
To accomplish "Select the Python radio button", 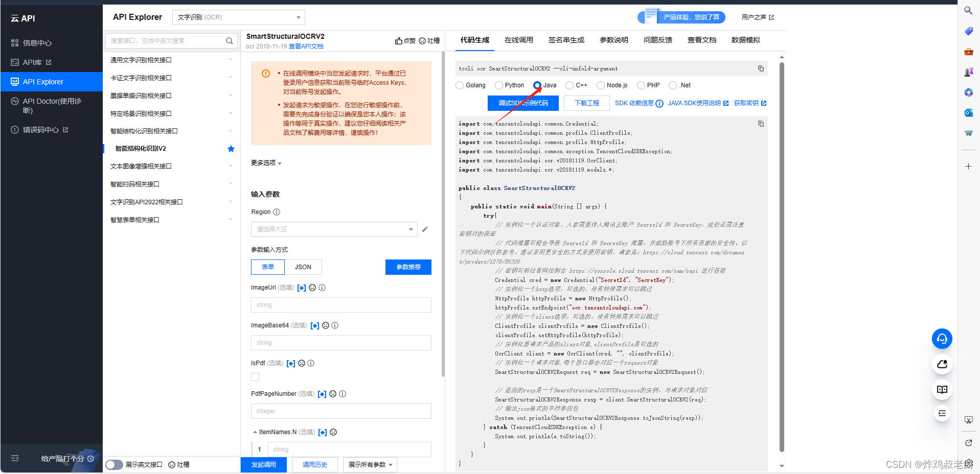I will (x=498, y=85).
